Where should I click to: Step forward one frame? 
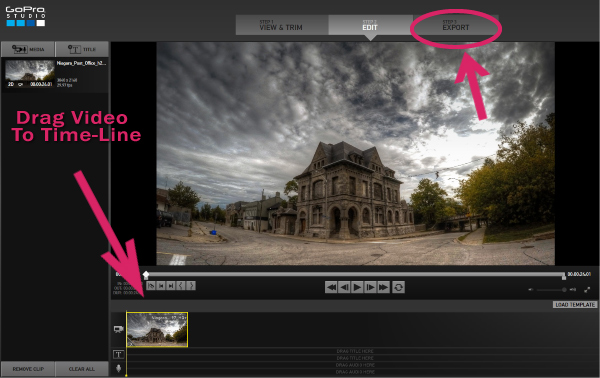tap(370, 287)
